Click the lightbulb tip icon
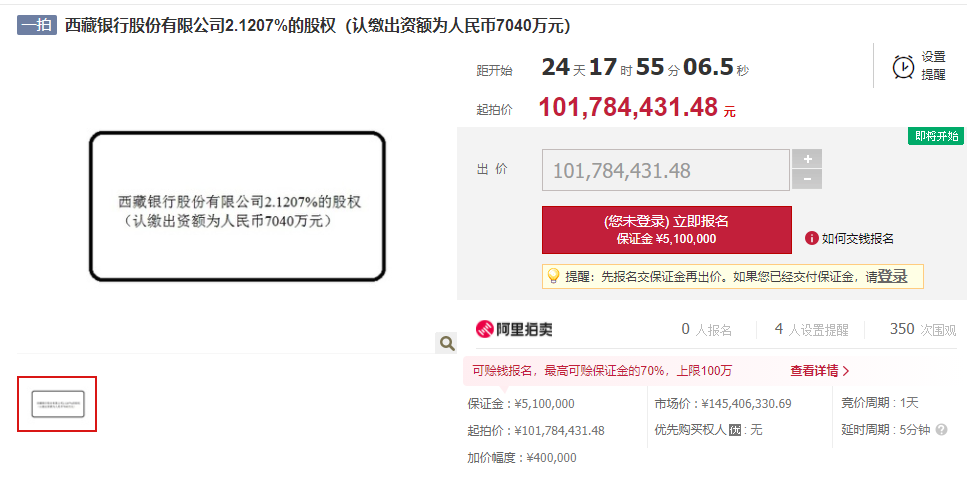Viewport: 967px width, 482px height. click(553, 276)
